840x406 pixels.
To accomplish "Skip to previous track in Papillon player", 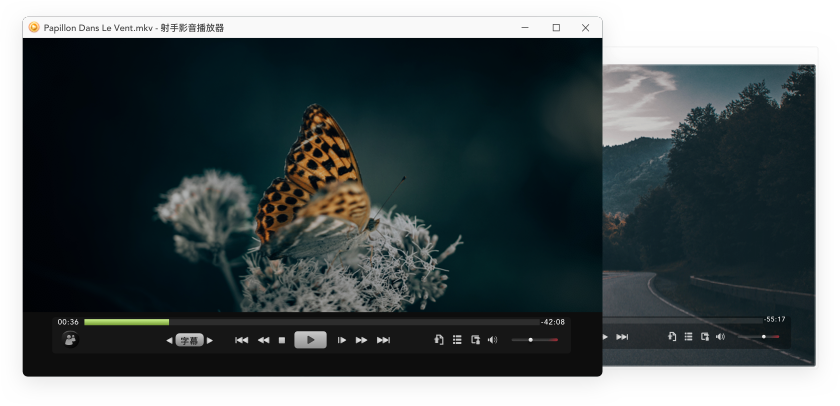I will pos(241,340).
